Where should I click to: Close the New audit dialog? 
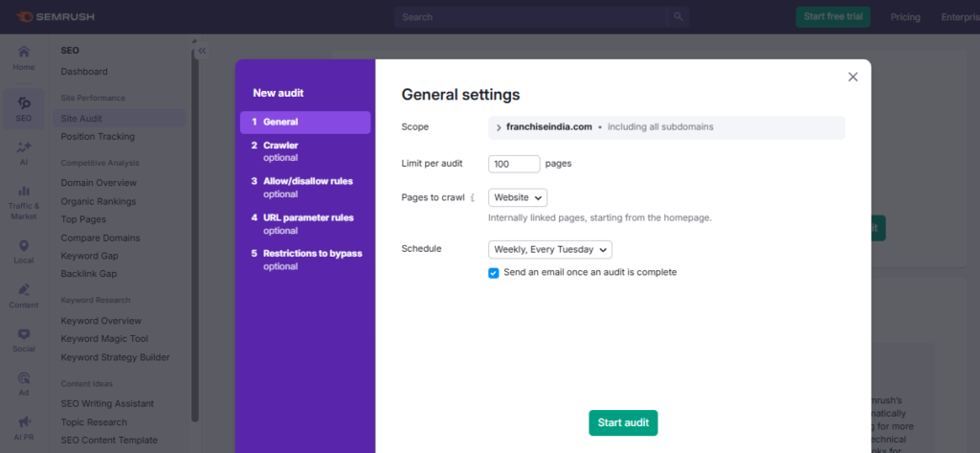pyautogui.click(x=853, y=77)
